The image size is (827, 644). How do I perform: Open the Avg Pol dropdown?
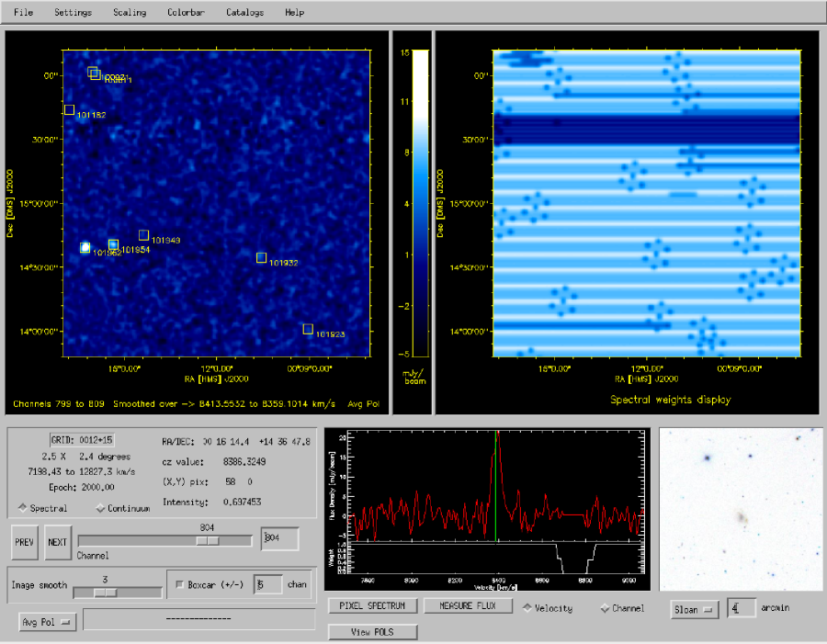pos(48,623)
